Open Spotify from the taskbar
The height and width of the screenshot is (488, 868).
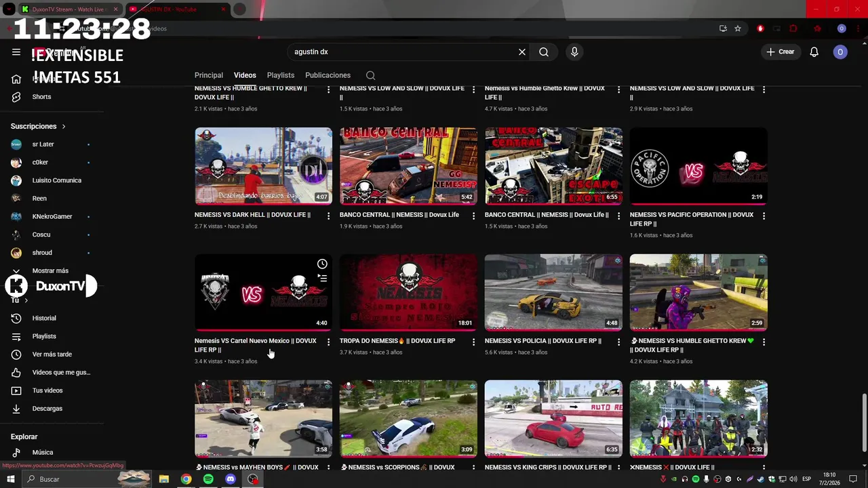[208, 479]
